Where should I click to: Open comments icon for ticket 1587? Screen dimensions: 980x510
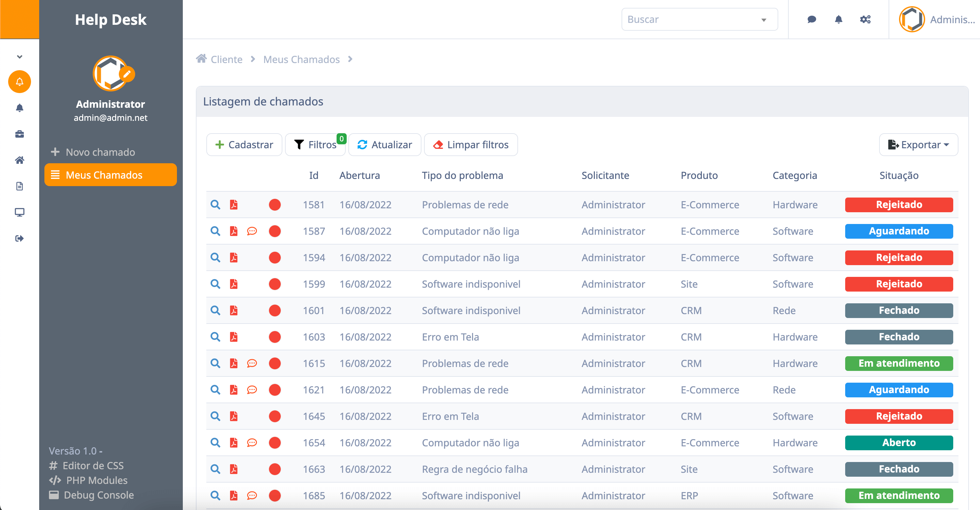point(252,231)
